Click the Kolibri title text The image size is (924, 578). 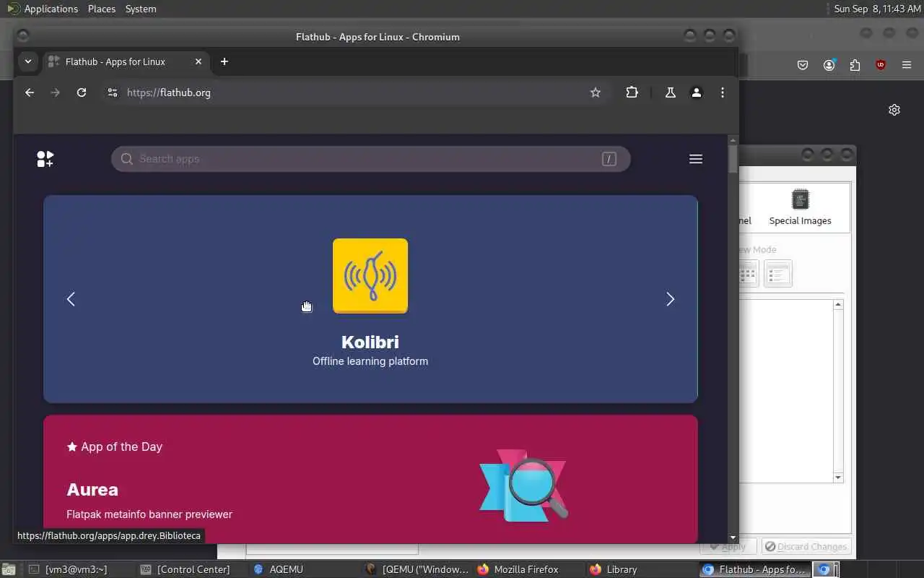[370, 342]
